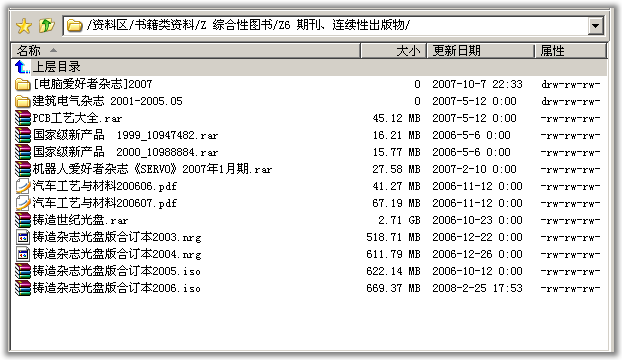Viewport: 622px width, 360px height.
Task: Click archive icon of 铸造世纪光盘.rar
Action: tap(23, 220)
